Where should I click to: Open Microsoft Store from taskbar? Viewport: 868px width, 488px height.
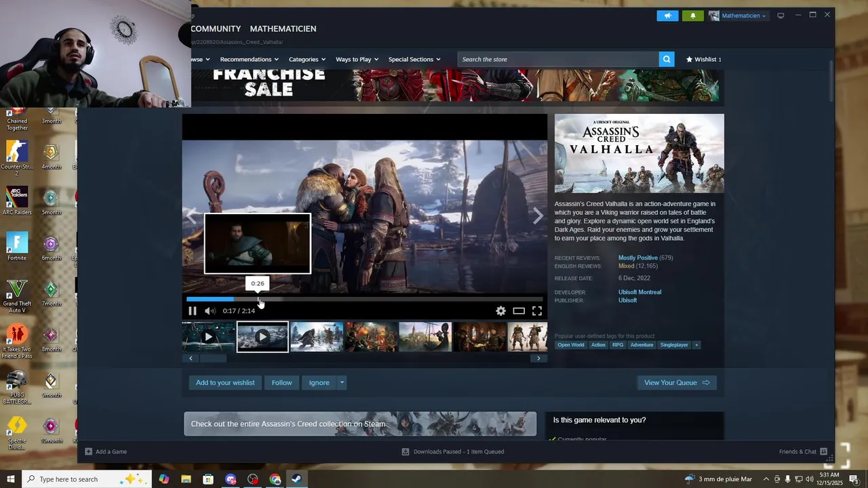point(208,479)
